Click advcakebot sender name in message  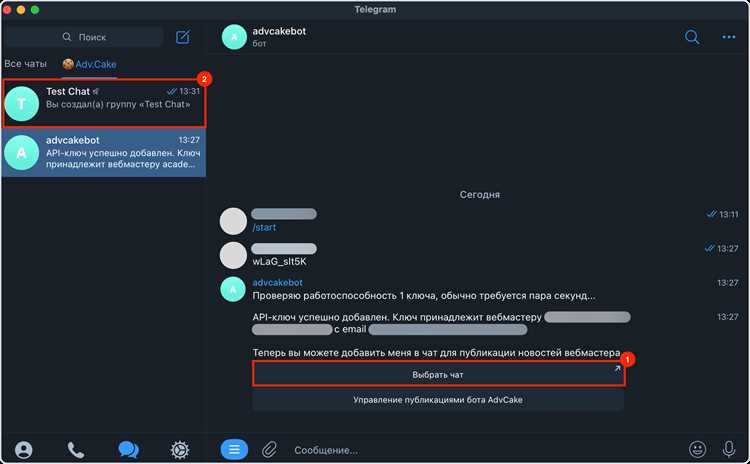point(277,282)
